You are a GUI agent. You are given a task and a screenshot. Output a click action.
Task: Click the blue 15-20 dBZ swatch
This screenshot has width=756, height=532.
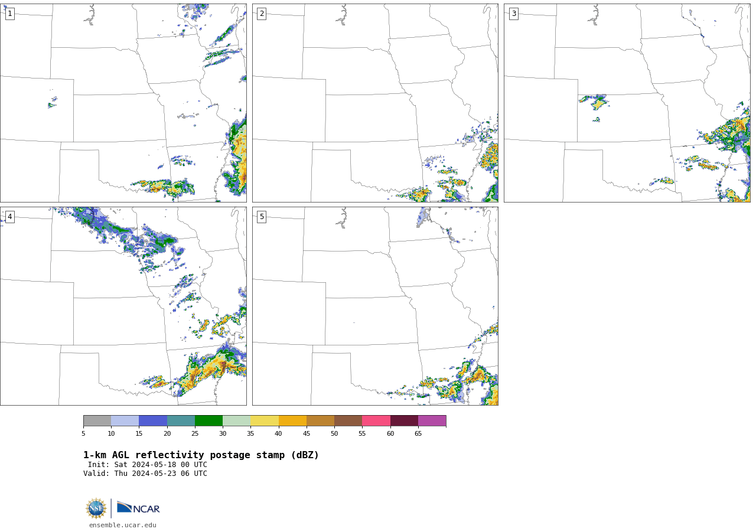[153, 421]
